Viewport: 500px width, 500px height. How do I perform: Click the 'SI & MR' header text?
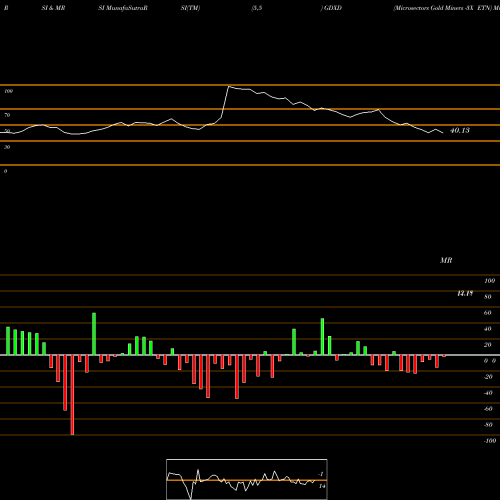coord(53,8)
